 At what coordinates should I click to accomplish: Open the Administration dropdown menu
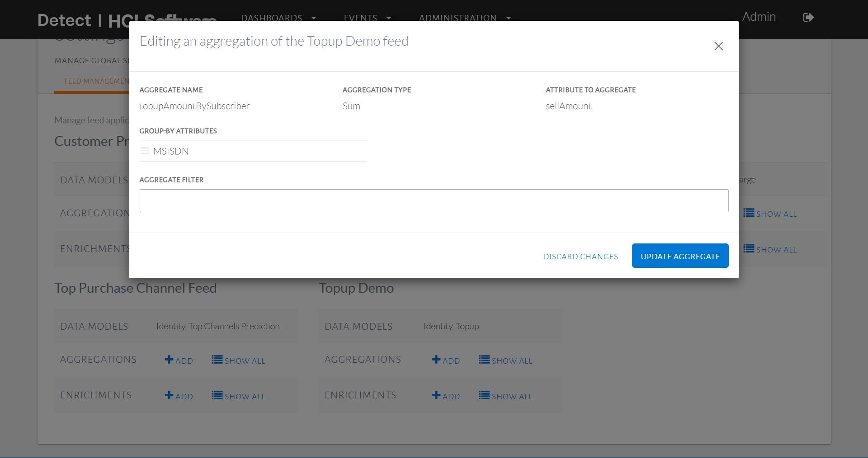click(464, 18)
